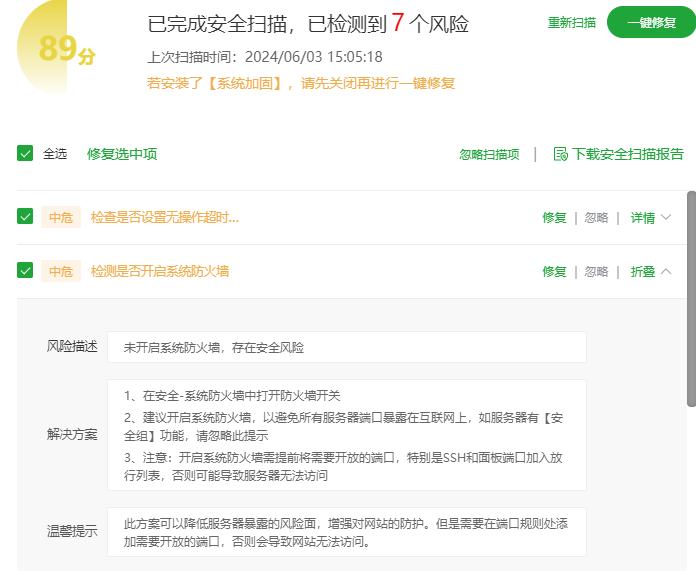The width and height of the screenshot is (696, 573).
Task: Toggle the 全选 checkbox
Action: (25, 153)
